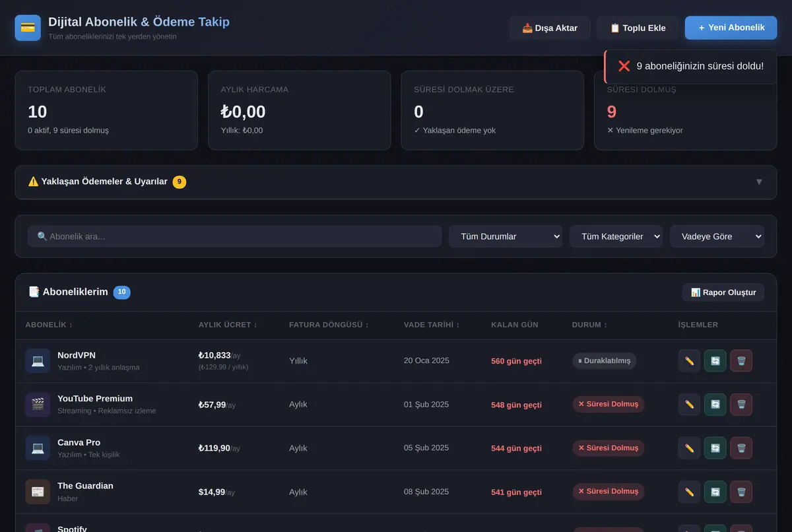Click the Süresi Dolmak Üzere summary card
792x532 pixels.
pyautogui.click(x=492, y=110)
